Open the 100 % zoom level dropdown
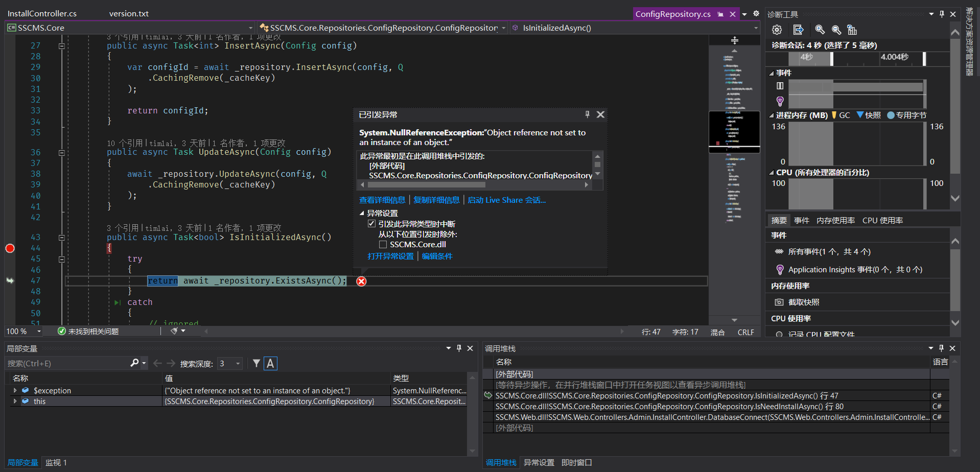The image size is (980, 472). pyautogui.click(x=39, y=332)
